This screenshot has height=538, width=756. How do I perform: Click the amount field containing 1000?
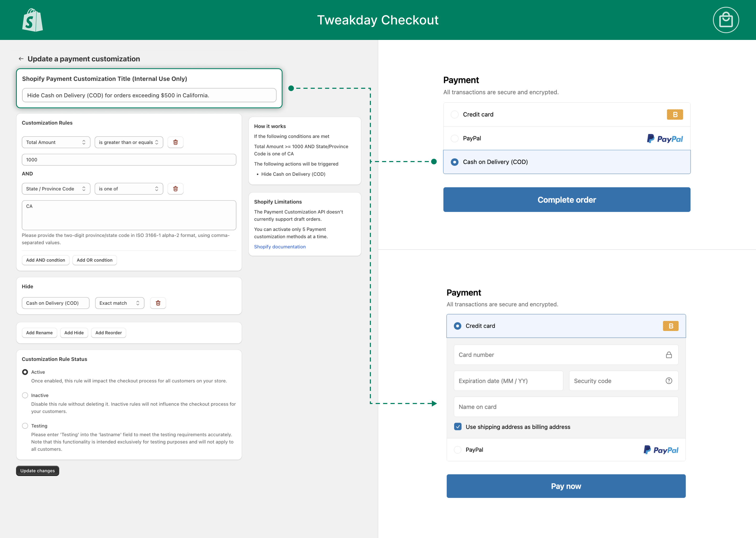129,160
